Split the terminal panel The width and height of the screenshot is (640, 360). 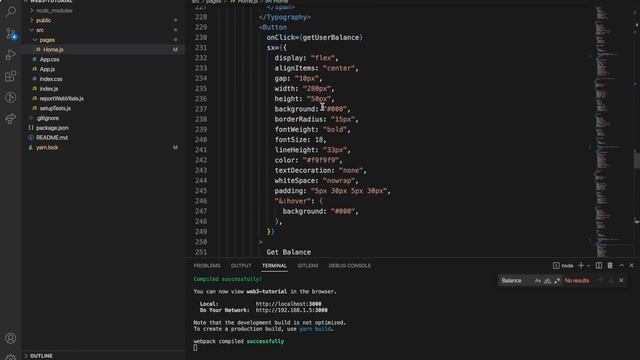(599, 266)
